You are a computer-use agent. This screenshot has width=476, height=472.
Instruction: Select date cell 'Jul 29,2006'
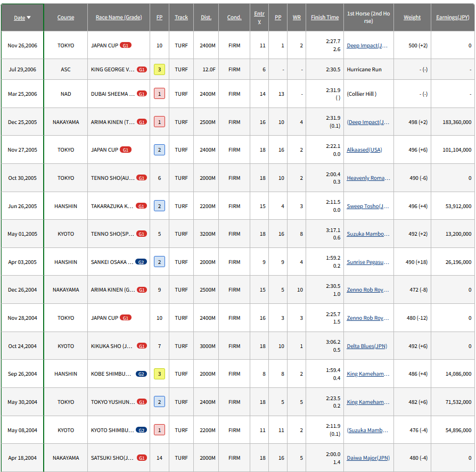[22, 70]
